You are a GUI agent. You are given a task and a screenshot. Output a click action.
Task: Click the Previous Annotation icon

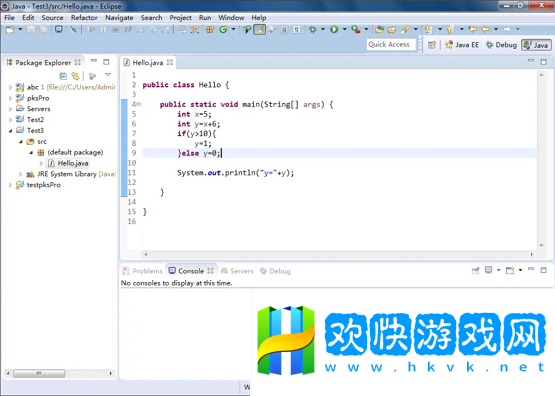[x=451, y=30]
